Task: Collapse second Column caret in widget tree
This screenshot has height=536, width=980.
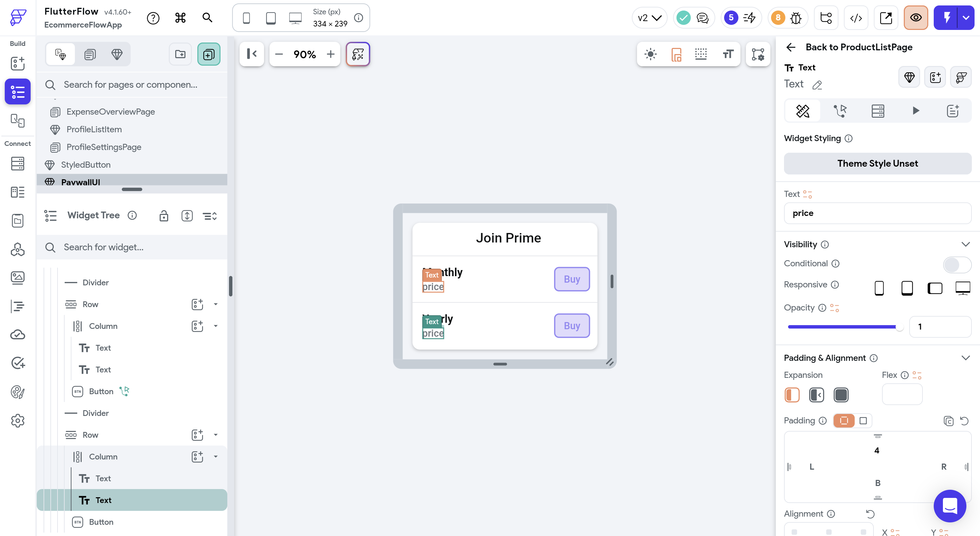Action: click(216, 456)
